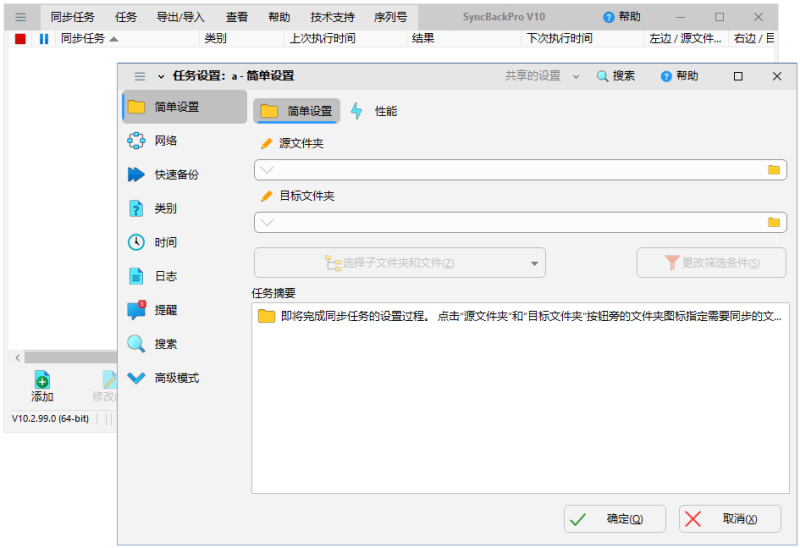
Task: Open the 日志 log settings page
Action: point(185,276)
